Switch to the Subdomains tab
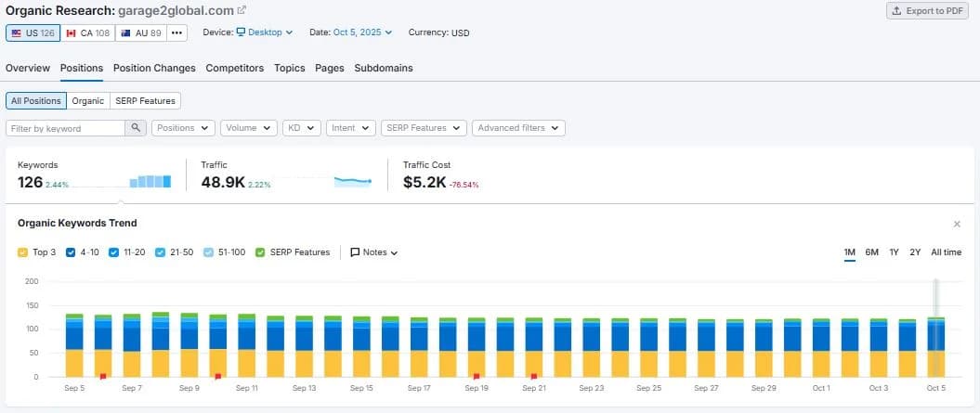Screen dimensions: 980x413 (x=383, y=68)
